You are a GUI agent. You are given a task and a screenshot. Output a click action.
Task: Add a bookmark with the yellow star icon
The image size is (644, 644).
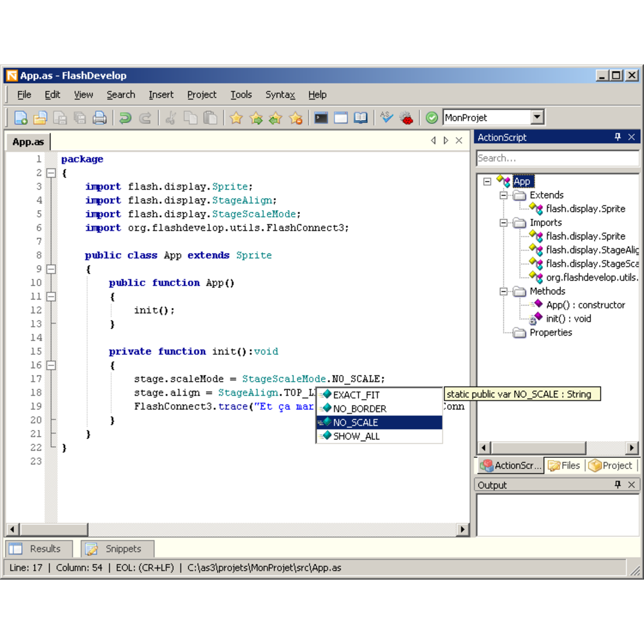pos(236,118)
